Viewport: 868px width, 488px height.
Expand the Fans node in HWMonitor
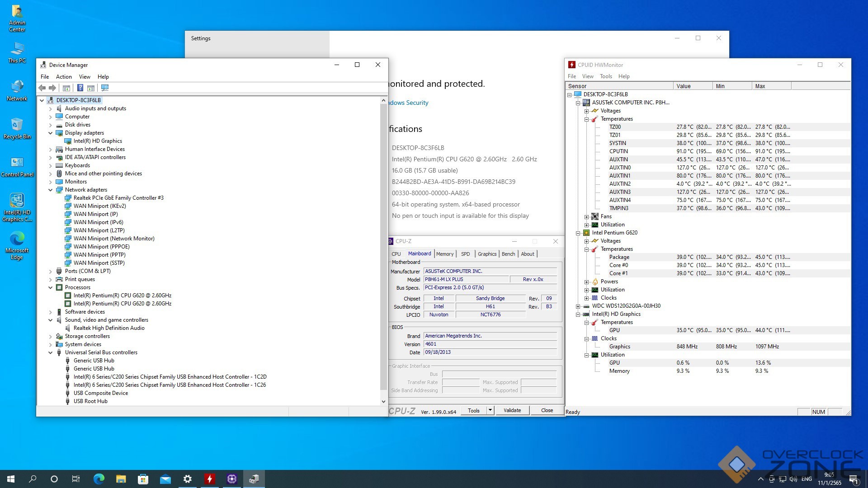[x=586, y=216]
